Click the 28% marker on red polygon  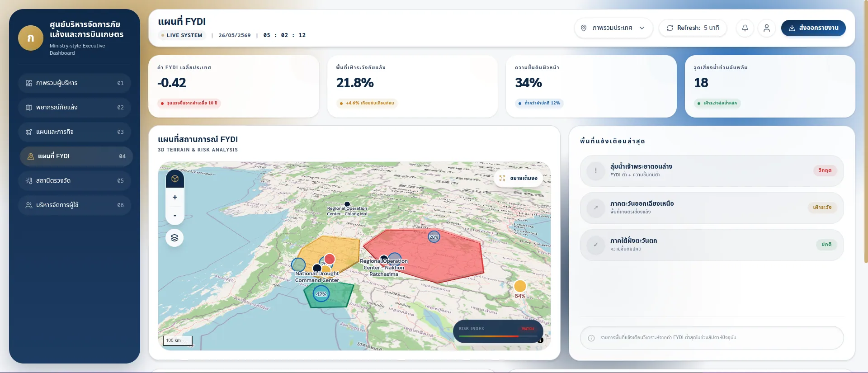pyautogui.click(x=434, y=236)
